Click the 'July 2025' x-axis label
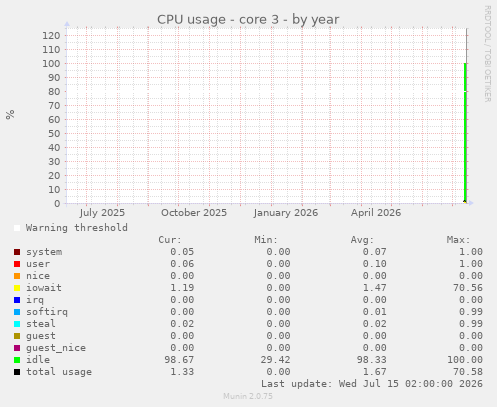This screenshot has width=497, height=407. tap(102, 213)
